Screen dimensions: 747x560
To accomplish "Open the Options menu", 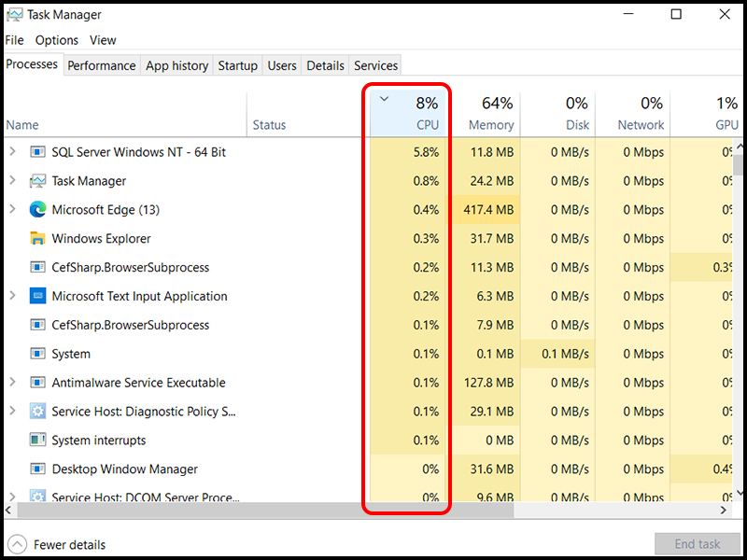I will [x=56, y=40].
